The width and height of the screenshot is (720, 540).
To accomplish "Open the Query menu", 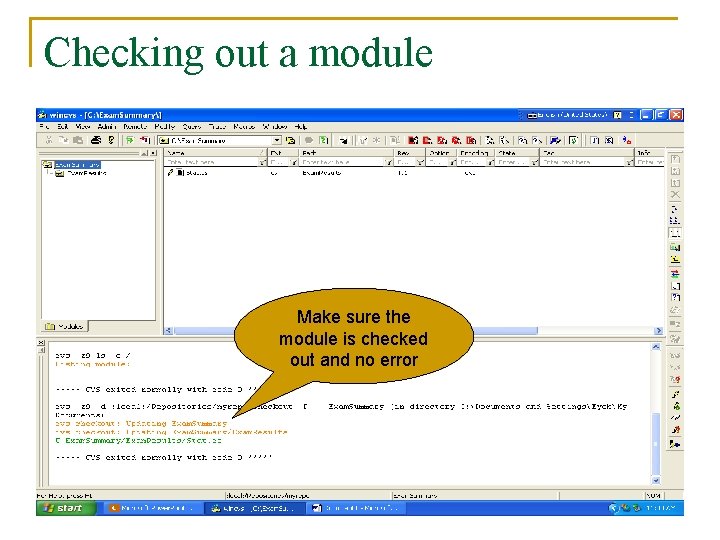I will 191,126.
